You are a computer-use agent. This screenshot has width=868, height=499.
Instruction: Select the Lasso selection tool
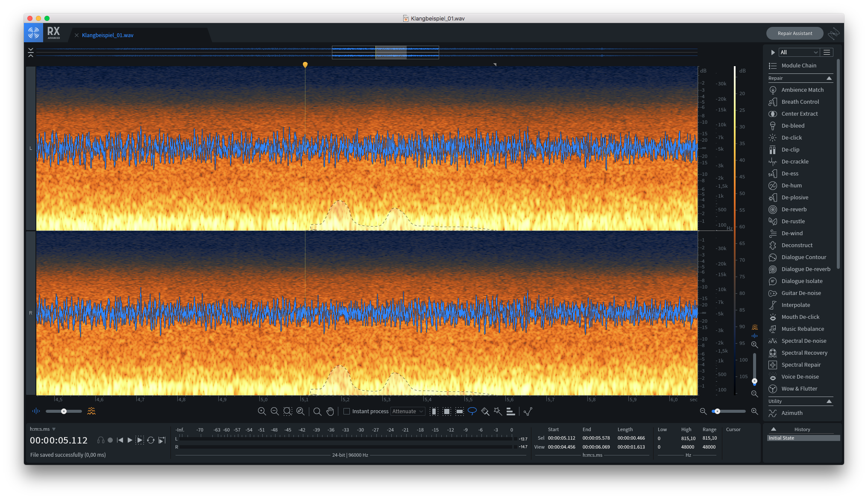point(472,411)
